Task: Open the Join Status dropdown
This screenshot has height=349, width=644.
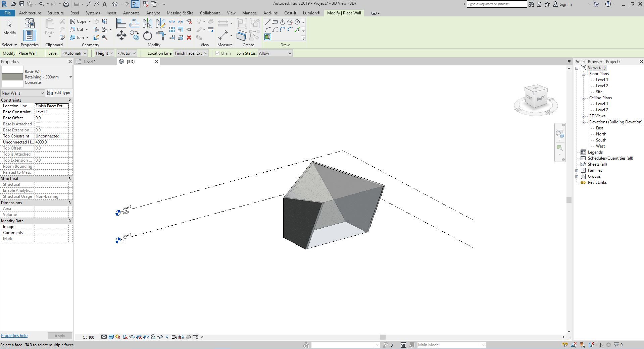Action: 275,53
